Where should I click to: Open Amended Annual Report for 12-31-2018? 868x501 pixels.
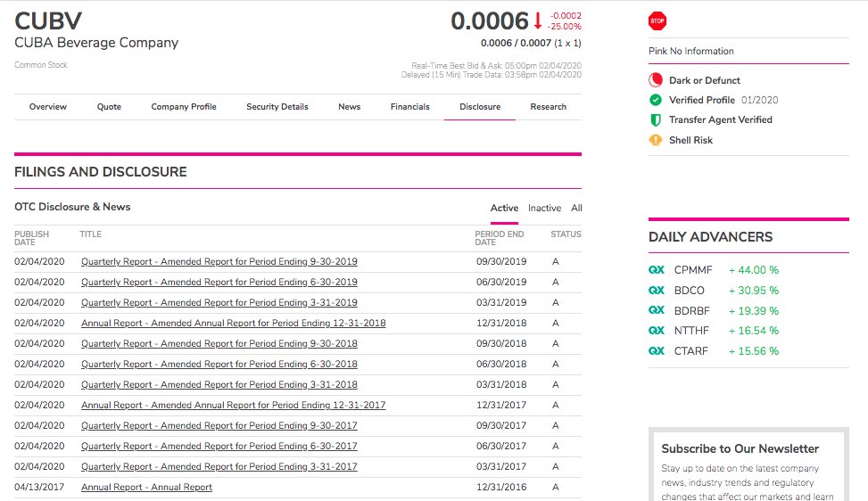click(x=233, y=323)
